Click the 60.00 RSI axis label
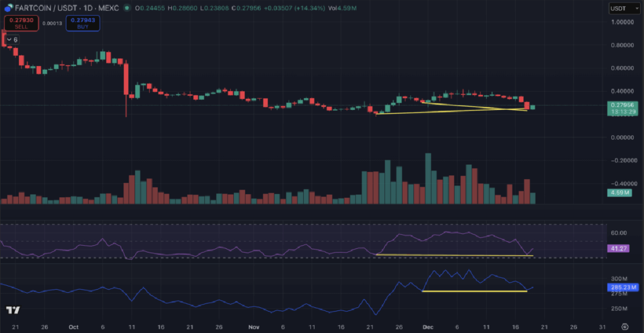The height and width of the screenshot is (333, 644). pos(619,233)
